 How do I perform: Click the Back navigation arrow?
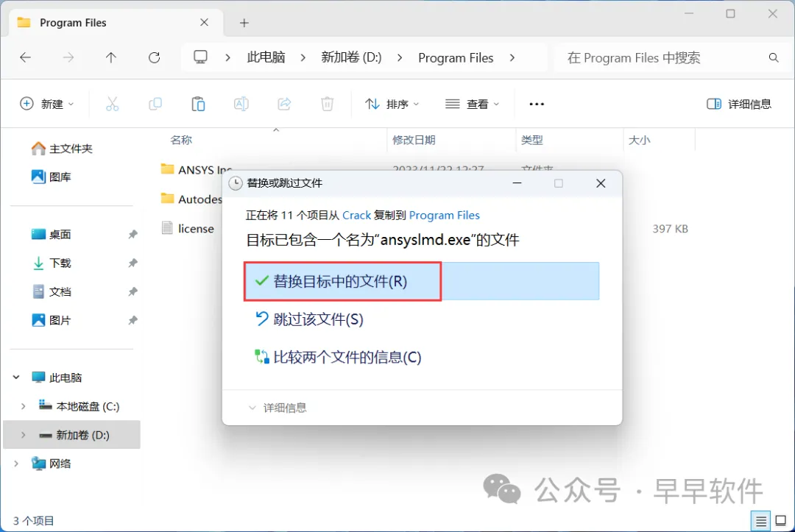[x=25, y=57]
